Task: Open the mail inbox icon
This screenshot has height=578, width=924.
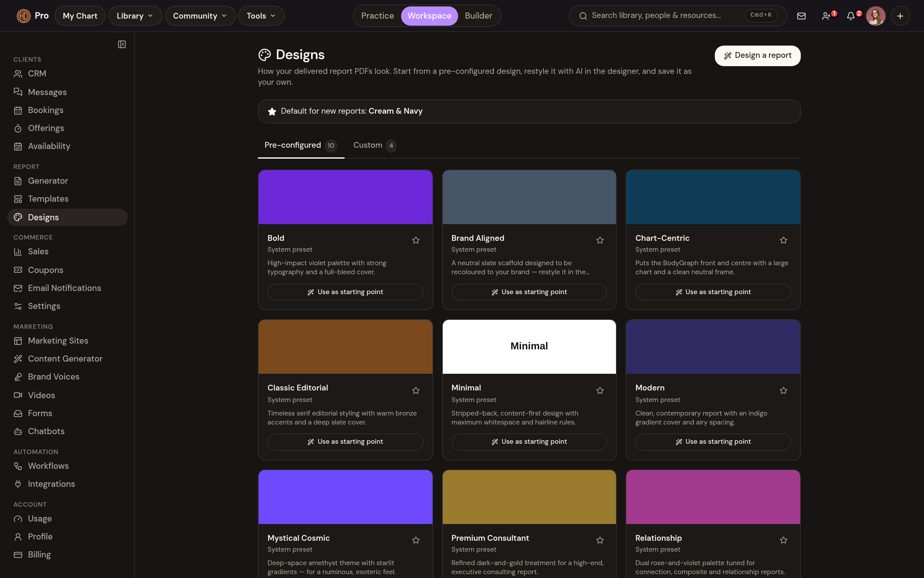Action: 801,16
